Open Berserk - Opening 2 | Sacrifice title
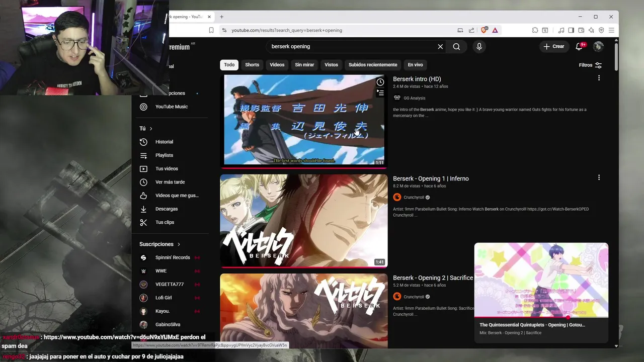 (433, 278)
